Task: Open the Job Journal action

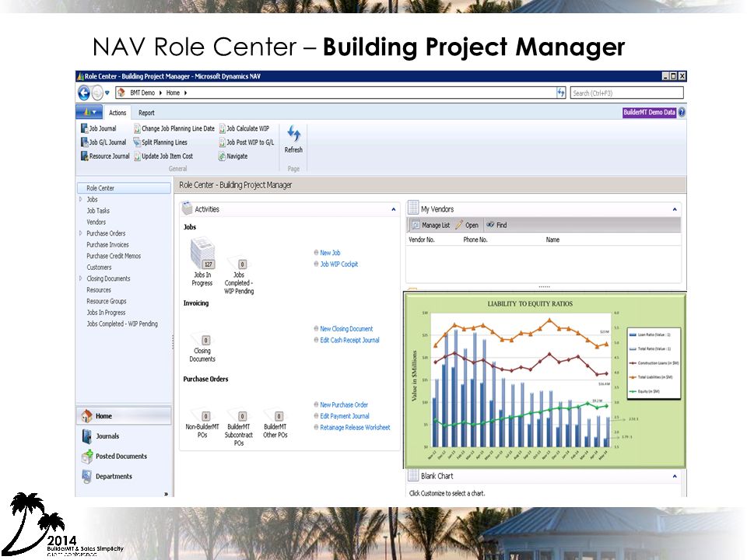Action: pos(99,128)
